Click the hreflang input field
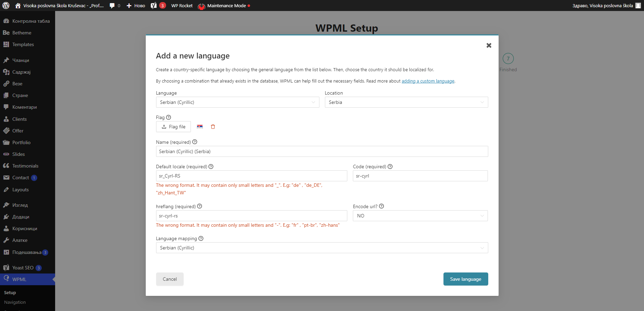The height and width of the screenshot is (311, 644). coord(252,216)
